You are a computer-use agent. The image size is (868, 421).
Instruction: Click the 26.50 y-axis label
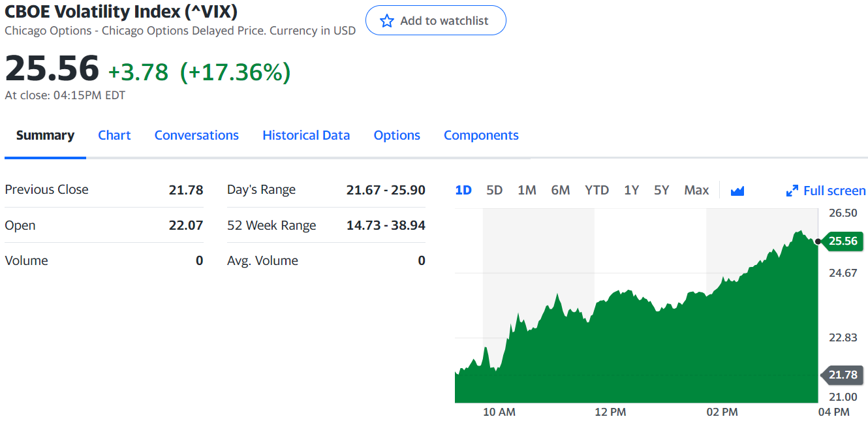[x=843, y=213]
